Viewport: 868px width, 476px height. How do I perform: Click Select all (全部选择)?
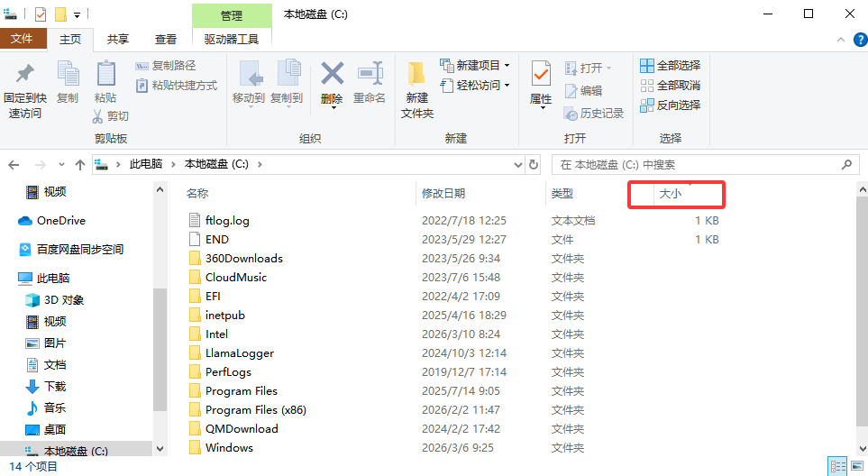tap(671, 65)
